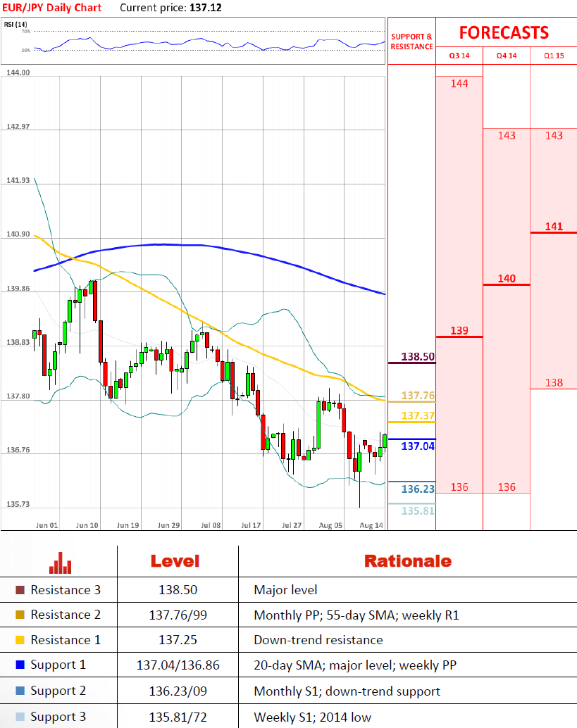
Task: Click the Resistance 1 yellow color swatch
Action: [20, 640]
